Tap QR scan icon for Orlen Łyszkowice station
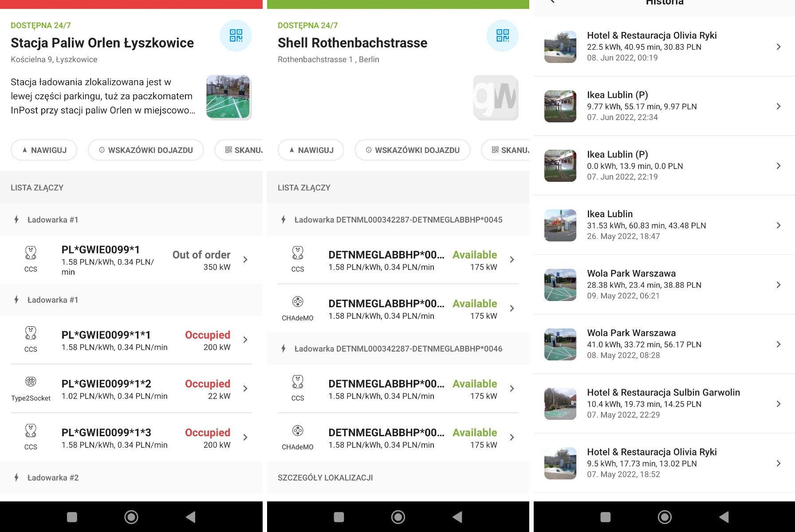795x532 pixels. [236, 35]
